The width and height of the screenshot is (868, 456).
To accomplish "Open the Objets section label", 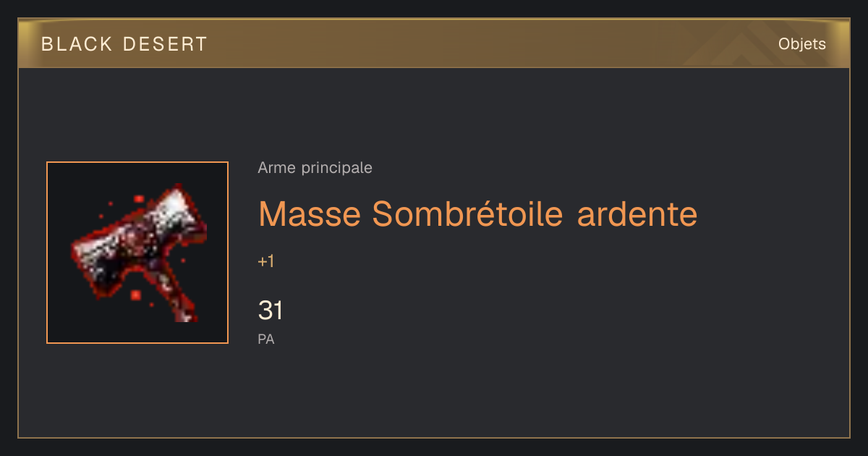I will pos(802,44).
